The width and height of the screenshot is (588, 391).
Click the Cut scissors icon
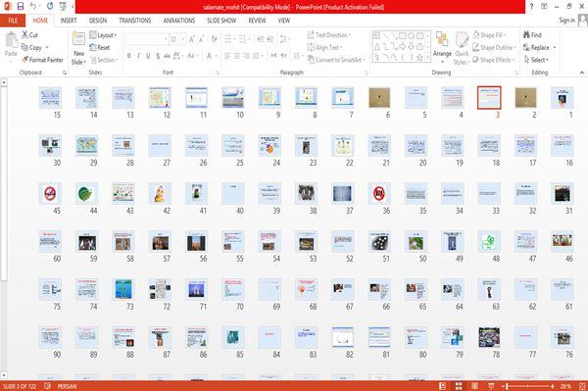tap(24, 35)
